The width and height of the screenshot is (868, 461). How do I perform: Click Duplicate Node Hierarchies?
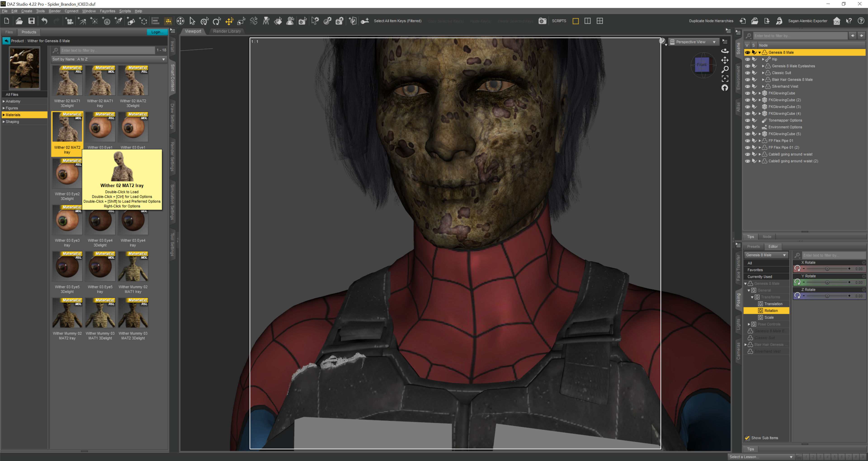coord(711,21)
